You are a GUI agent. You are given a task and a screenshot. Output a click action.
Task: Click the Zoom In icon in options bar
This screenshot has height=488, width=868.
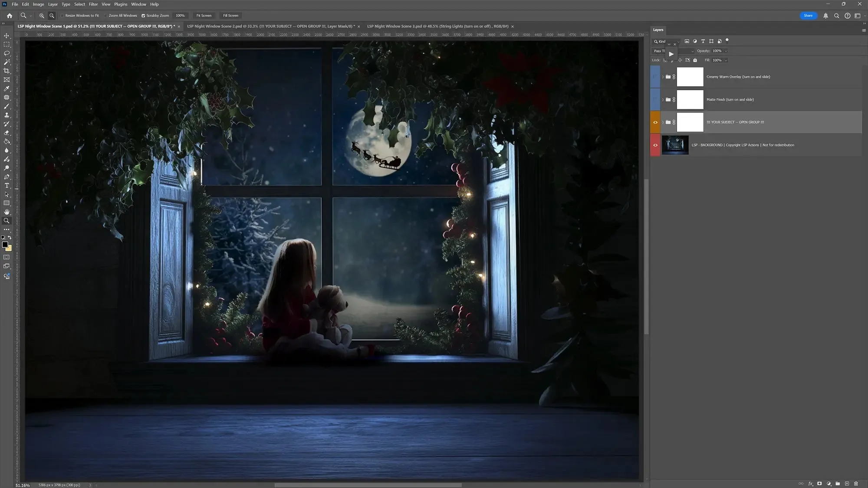coord(42,16)
